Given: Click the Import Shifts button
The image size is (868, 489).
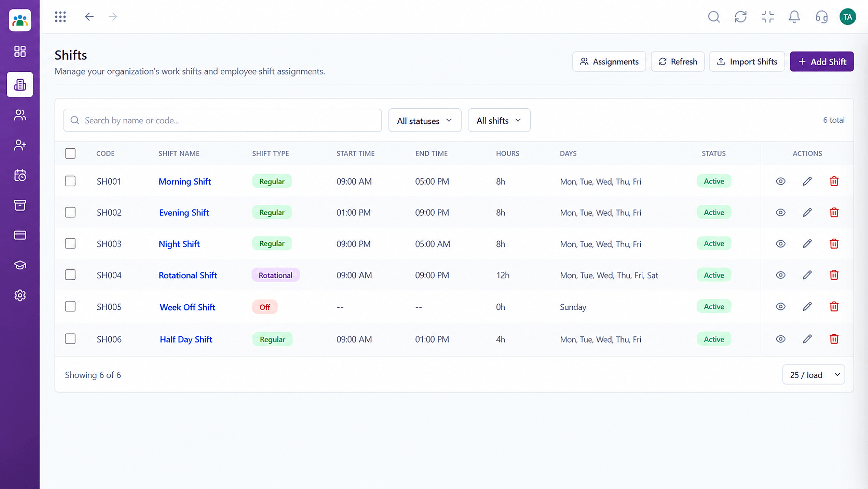Looking at the screenshot, I should click(x=747, y=61).
